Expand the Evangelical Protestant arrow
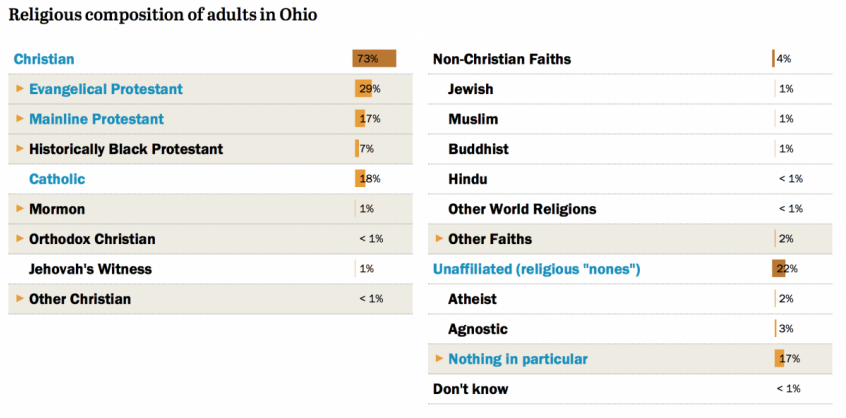This screenshot has width=846, height=418. click(20, 89)
